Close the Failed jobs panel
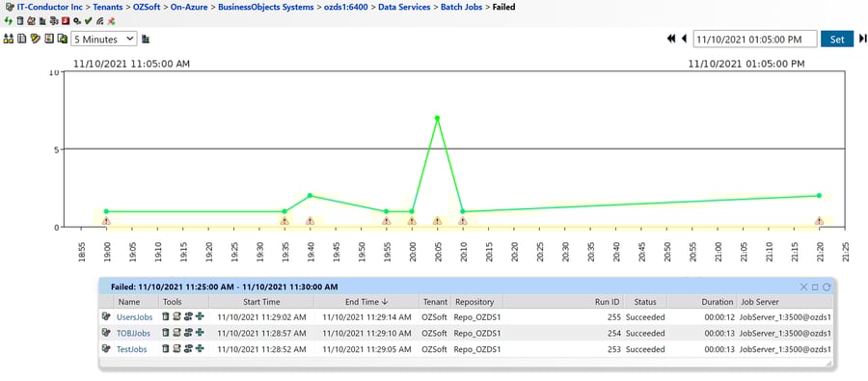The image size is (868, 381). 803,286
